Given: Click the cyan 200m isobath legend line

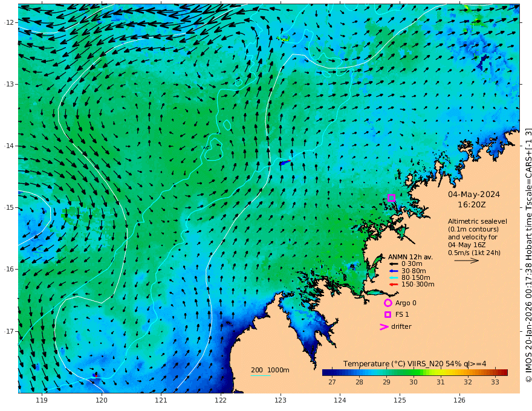Looking at the screenshot, I should pos(260,375).
